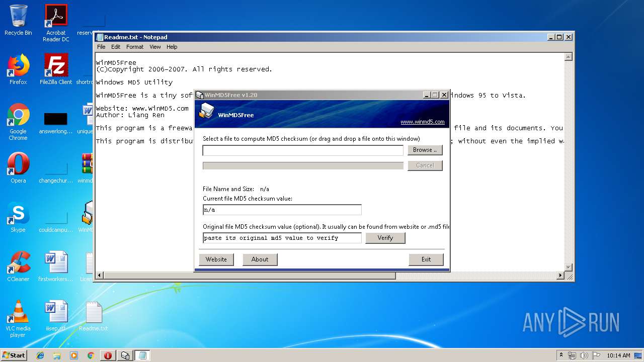Click the network tray icon
The width and height of the screenshot is (644, 362).
pyautogui.click(x=572, y=355)
